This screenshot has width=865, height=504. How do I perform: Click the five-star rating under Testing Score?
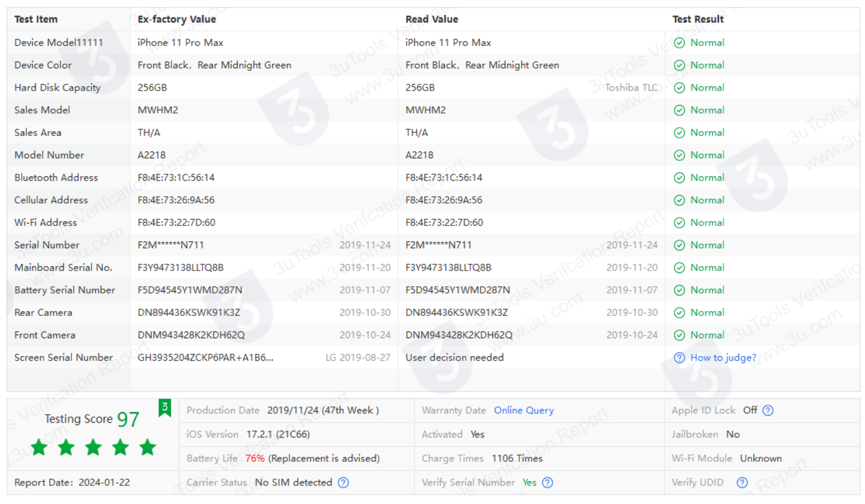click(x=93, y=447)
